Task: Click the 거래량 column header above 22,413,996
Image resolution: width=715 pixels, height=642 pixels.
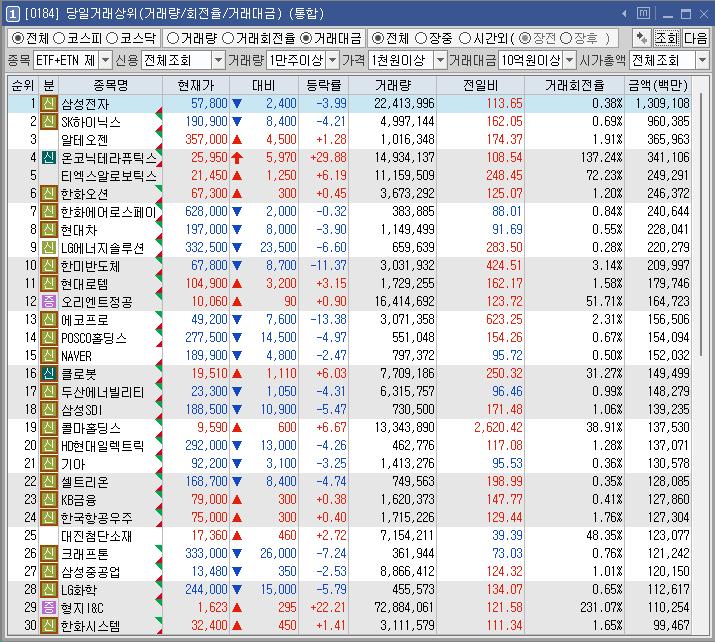Action: 393,85
